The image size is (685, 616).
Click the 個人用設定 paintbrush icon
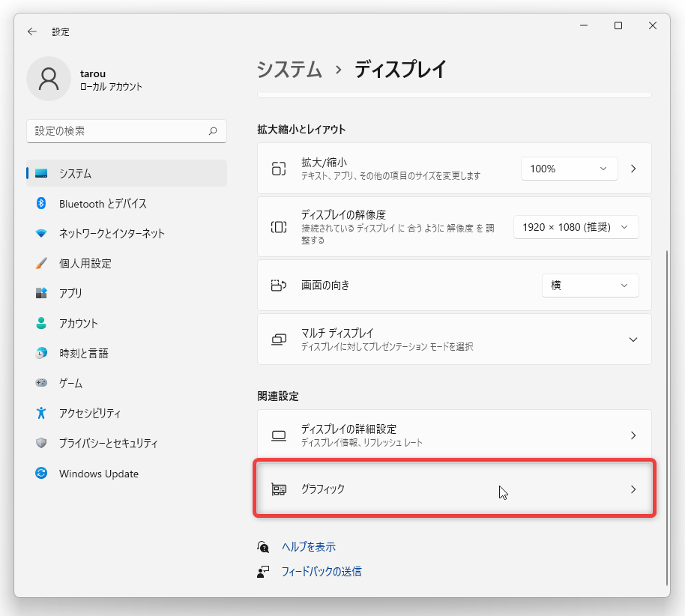(x=41, y=263)
